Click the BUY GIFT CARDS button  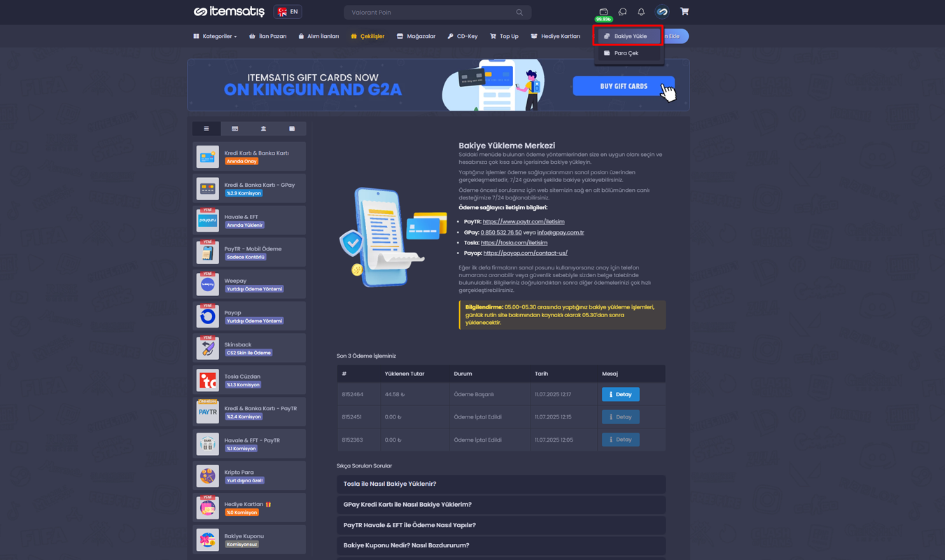click(624, 86)
